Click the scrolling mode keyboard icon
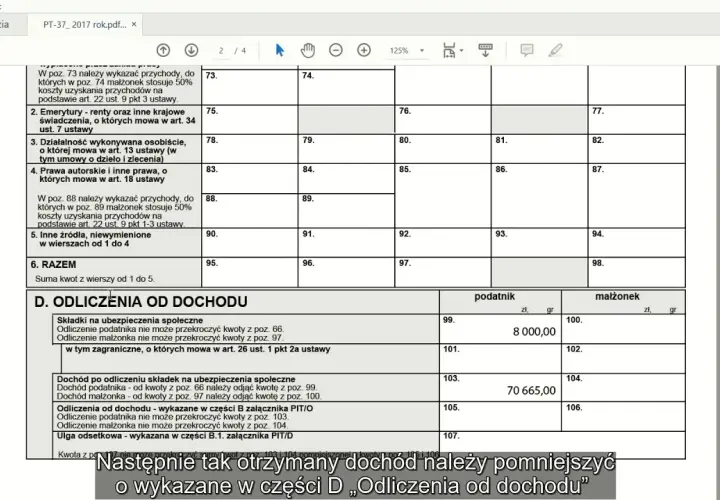 click(x=485, y=50)
